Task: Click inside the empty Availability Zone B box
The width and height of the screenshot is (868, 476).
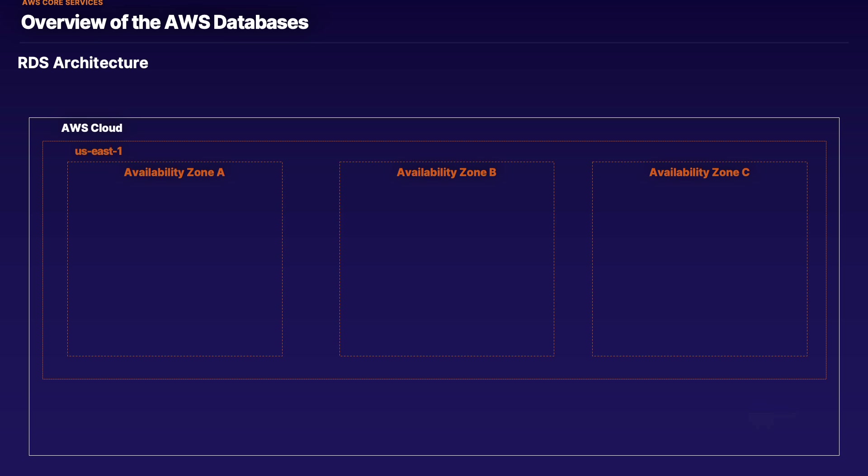Action: (x=447, y=266)
